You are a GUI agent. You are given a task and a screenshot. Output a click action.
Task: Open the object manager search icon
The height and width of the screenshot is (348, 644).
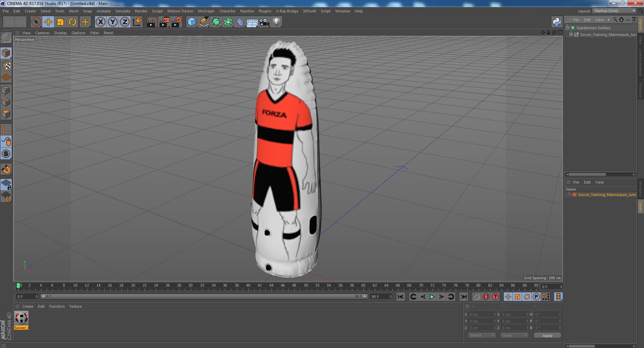point(615,20)
